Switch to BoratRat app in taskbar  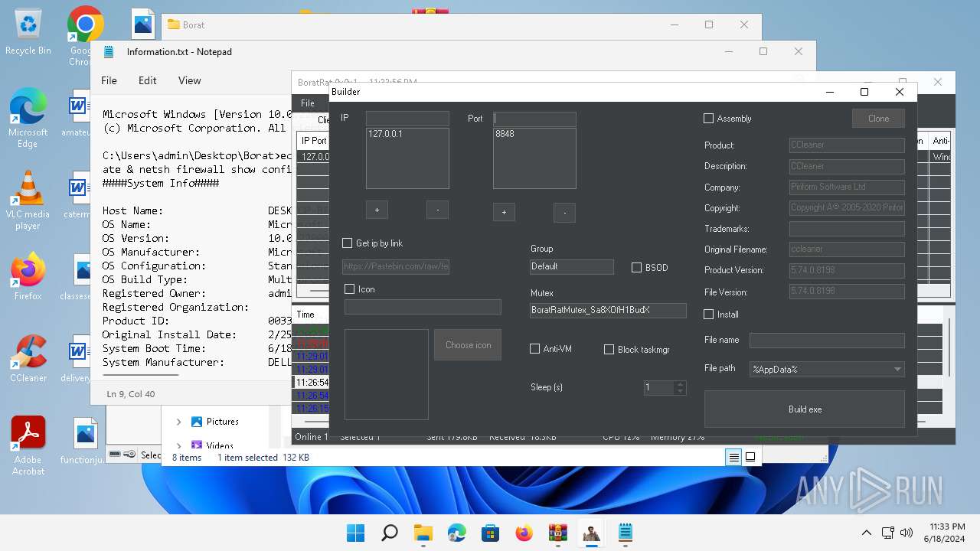coord(592,533)
